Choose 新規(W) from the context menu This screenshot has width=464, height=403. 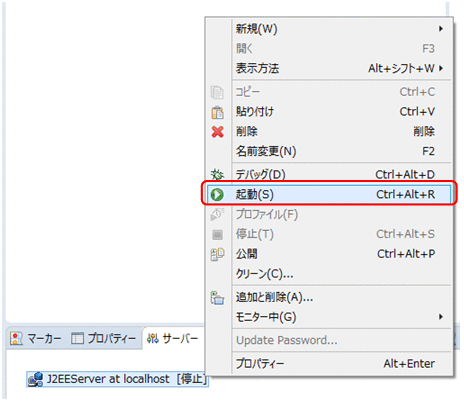[329, 29]
